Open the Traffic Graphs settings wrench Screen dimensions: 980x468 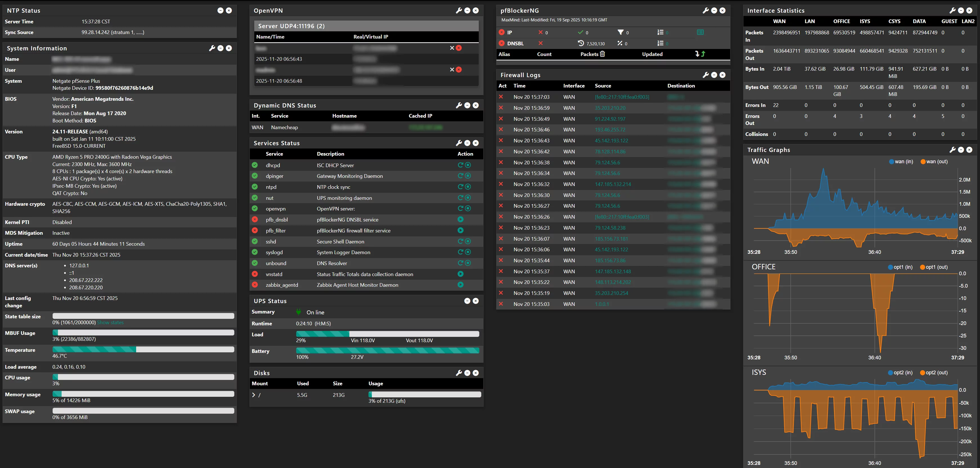point(952,149)
